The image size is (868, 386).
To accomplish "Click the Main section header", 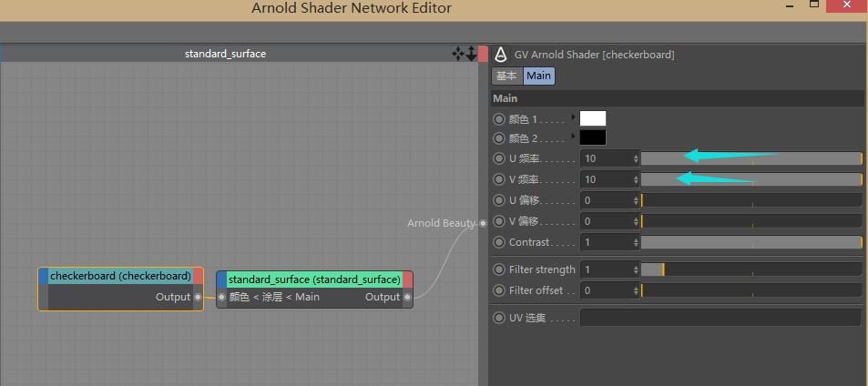I will [x=678, y=98].
